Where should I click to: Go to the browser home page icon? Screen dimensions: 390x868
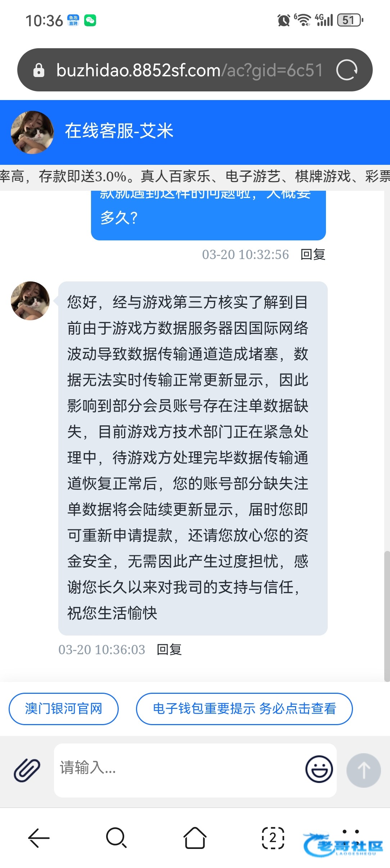[x=195, y=838]
